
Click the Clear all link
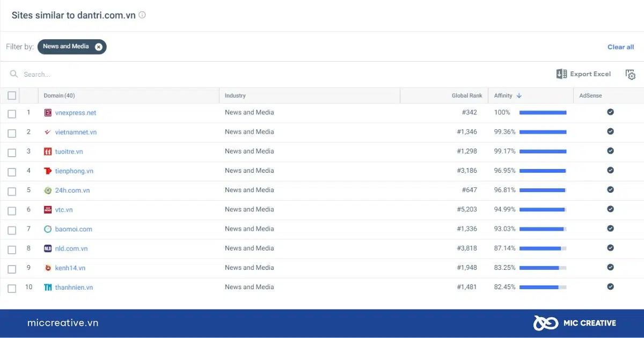coord(620,47)
